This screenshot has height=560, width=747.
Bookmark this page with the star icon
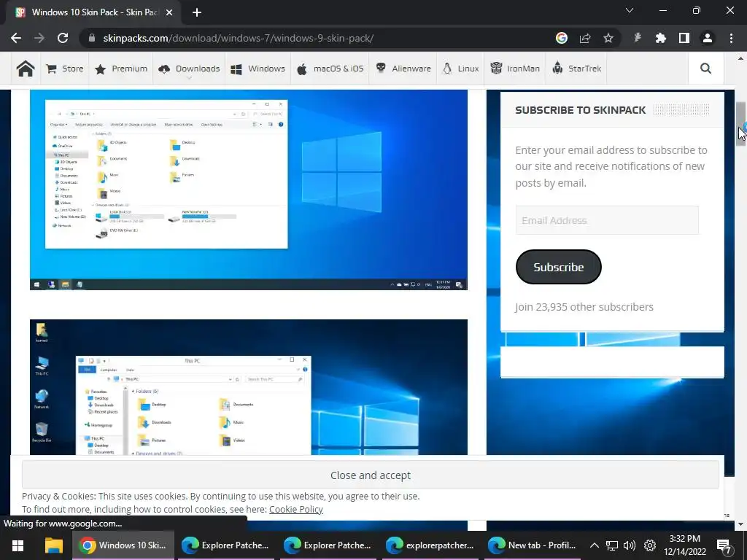pyautogui.click(x=608, y=38)
